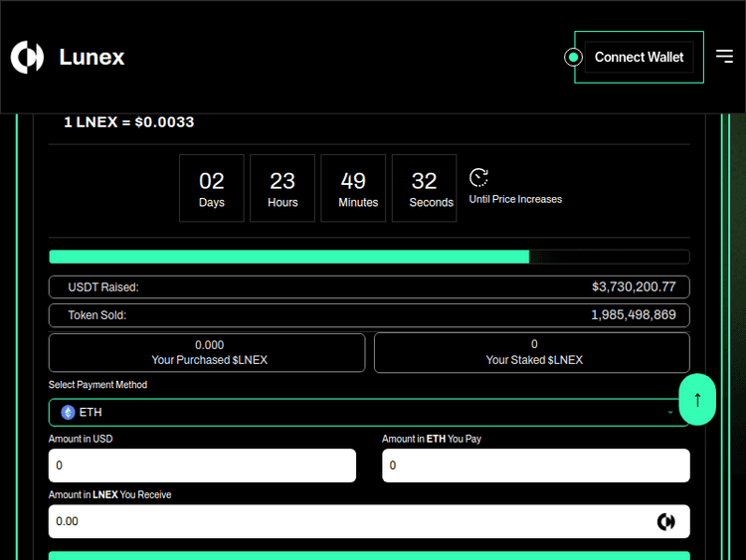Click the 49 Minutes countdown box
Image resolution: width=746 pixels, height=560 pixels.
click(x=353, y=188)
